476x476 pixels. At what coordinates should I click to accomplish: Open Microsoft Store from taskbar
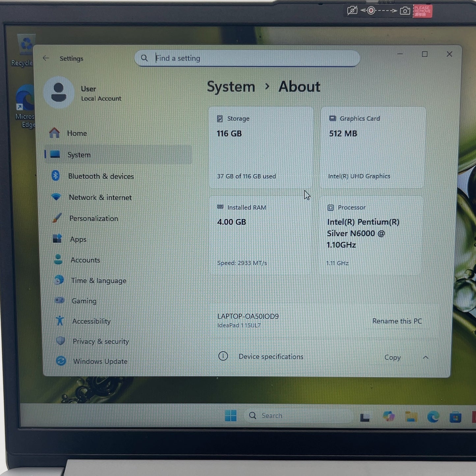point(455,417)
